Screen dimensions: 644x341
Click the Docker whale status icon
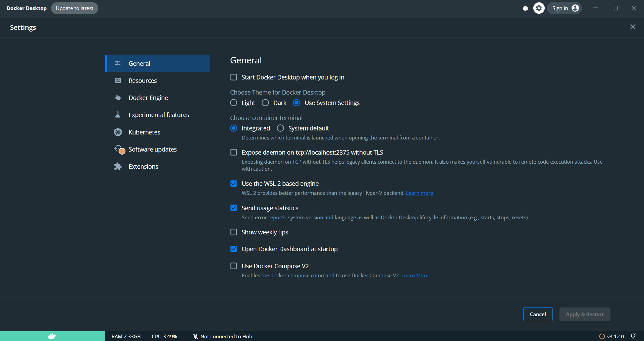coord(52,336)
